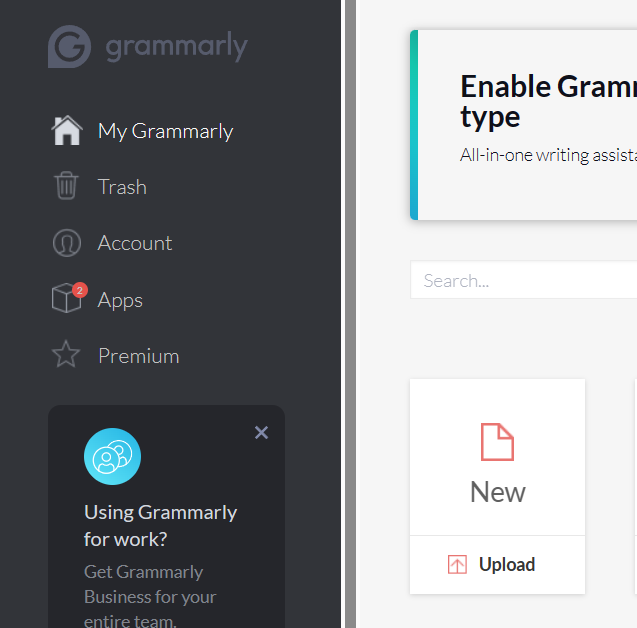Image resolution: width=637 pixels, height=628 pixels.
Task: Click the Using Grammarly for work heading
Action: pos(160,526)
